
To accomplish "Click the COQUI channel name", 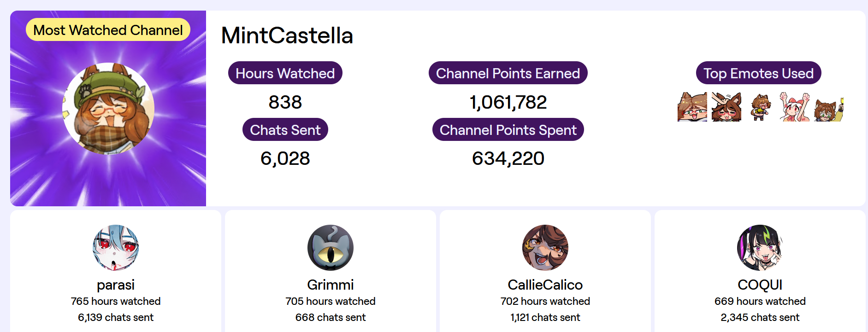I will coord(760,285).
